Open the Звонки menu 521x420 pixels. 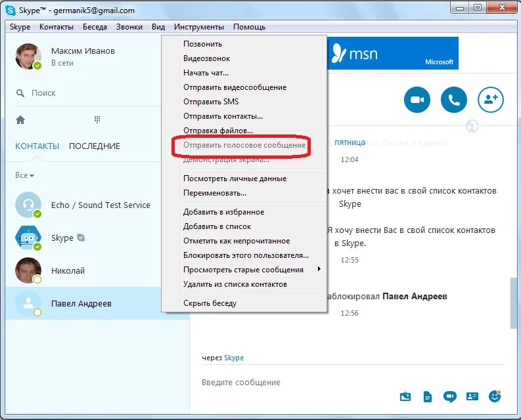pos(129,27)
